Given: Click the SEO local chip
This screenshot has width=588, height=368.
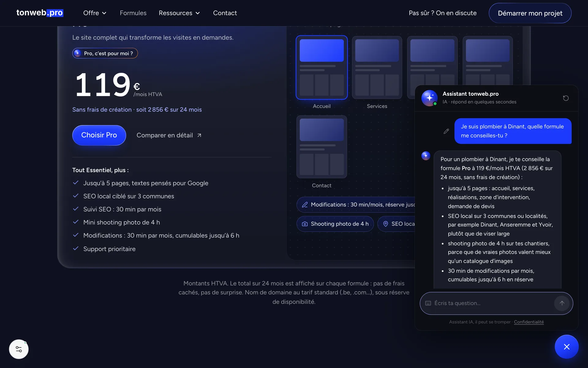Looking at the screenshot, I should tap(397, 224).
